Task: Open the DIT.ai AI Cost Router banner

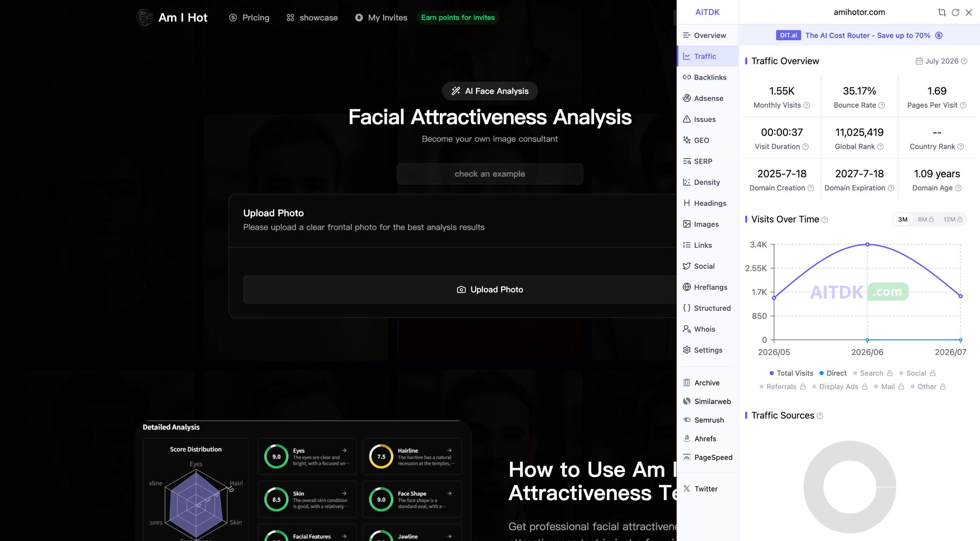Action: coord(859,36)
